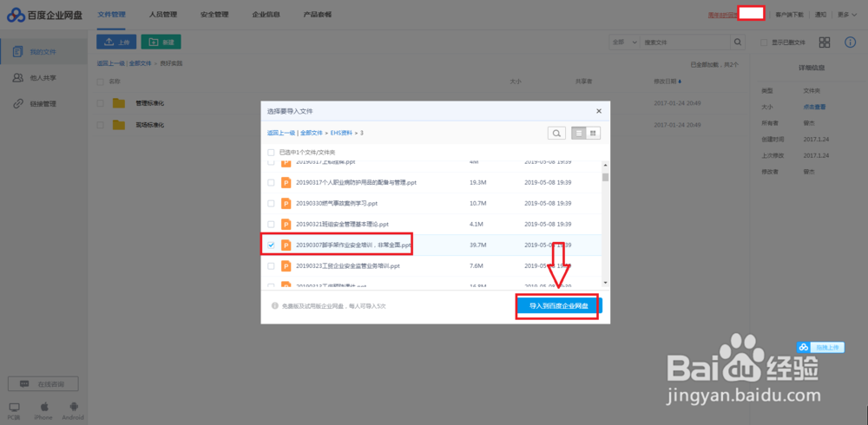Click dialog breadcrumb EHS资料 link
The width and height of the screenshot is (868, 425).
tap(341, 133)
